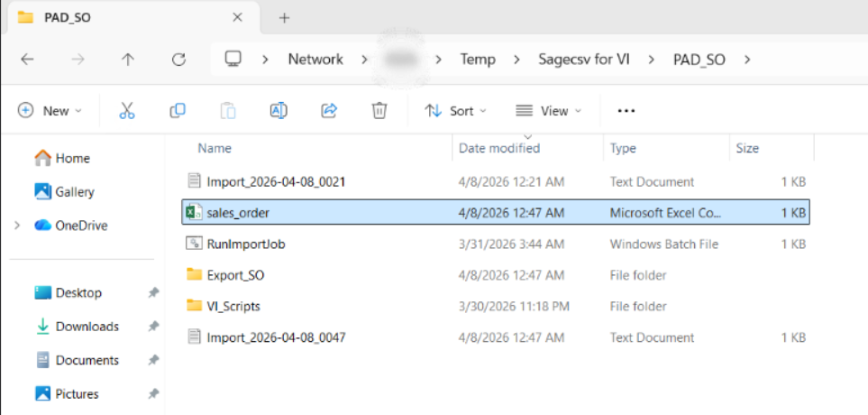Click chevron after Sagecsv for VI breadcrumb

click(x=652, y=60)
